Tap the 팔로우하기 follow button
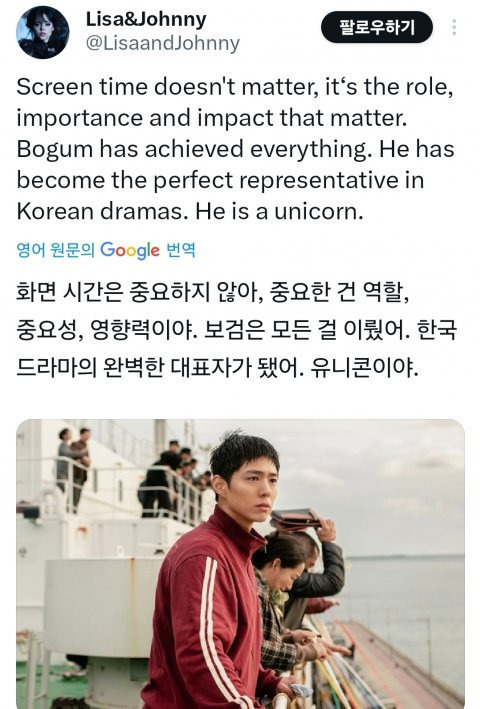Image resolution: width=480 pixels, height=709 pixels. (x=376, y=27)
